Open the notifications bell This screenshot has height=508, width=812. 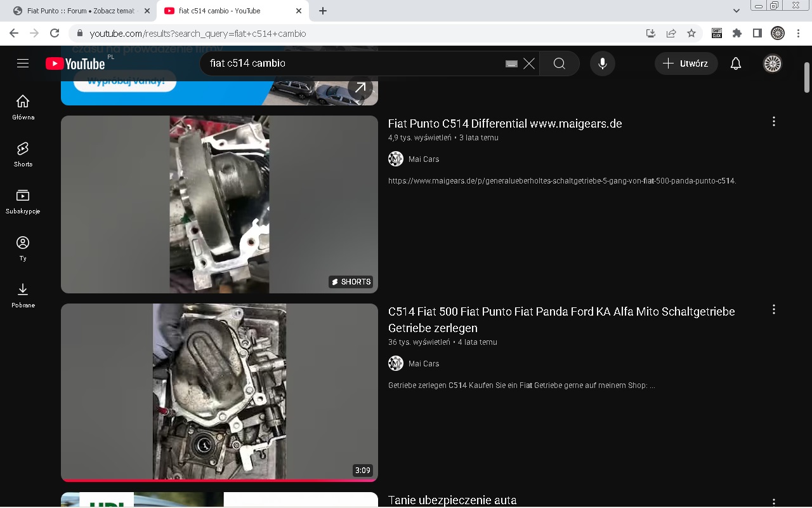735,63
